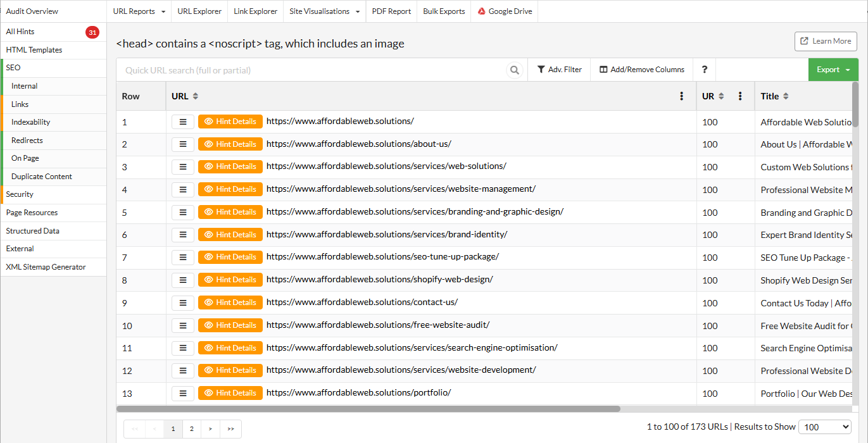Show Hint Details for the portfolio URL
This screenshot has width=868, height=443.
[x=230, y=393]
